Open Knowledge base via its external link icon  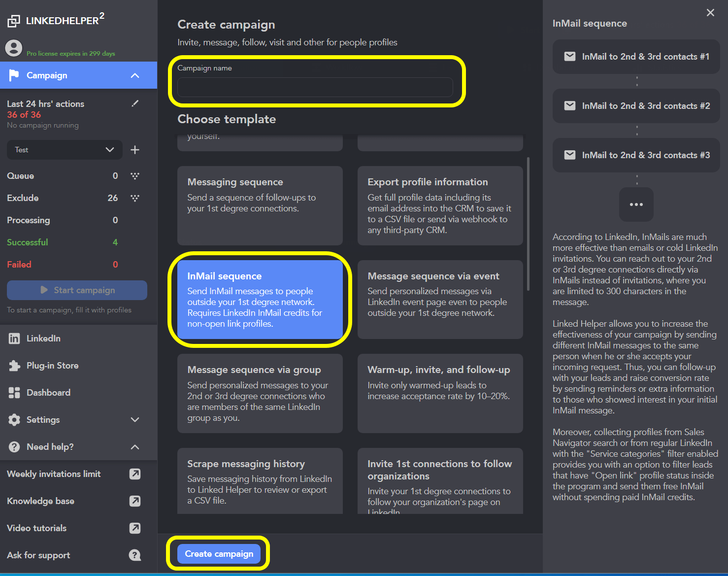pos(134,501)
